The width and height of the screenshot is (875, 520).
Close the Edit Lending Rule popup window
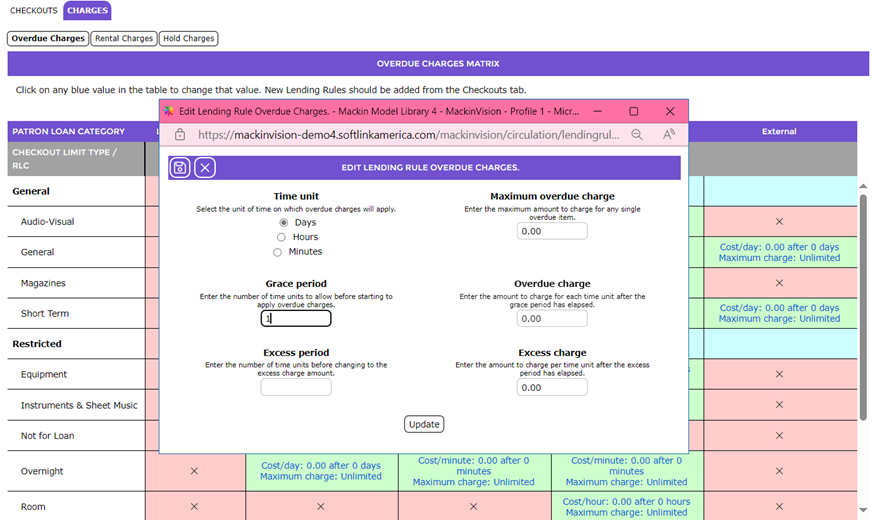670,111
